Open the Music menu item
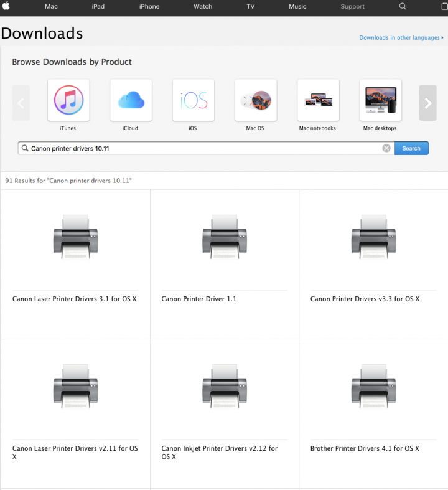 (x=297, y=7)
